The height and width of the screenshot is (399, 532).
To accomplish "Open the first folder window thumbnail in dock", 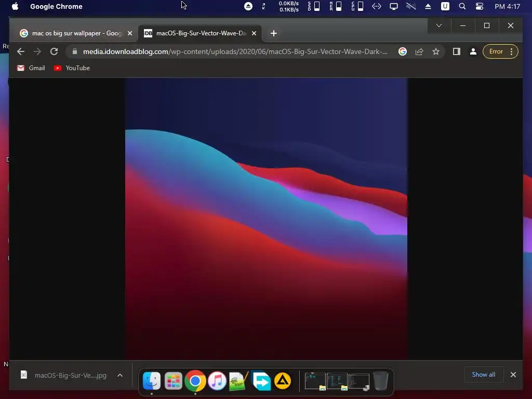I will coord(315,381).
